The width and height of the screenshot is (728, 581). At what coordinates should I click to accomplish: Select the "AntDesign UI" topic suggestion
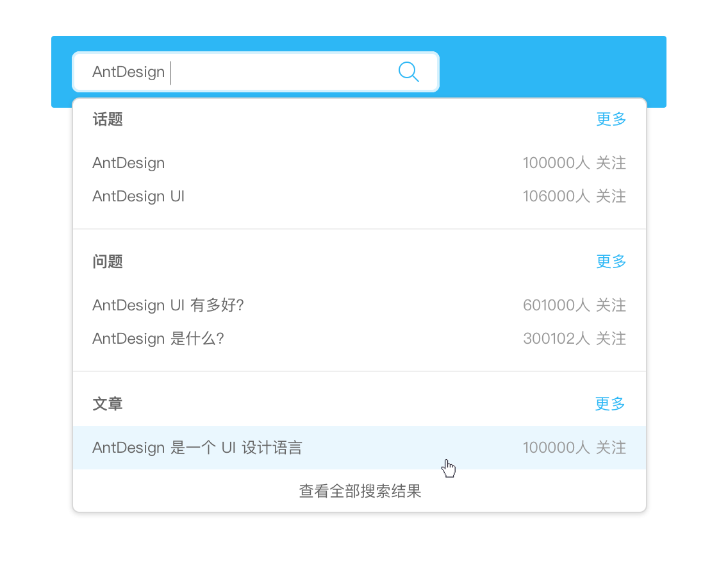pyautogui.click(x=138, y=196)
